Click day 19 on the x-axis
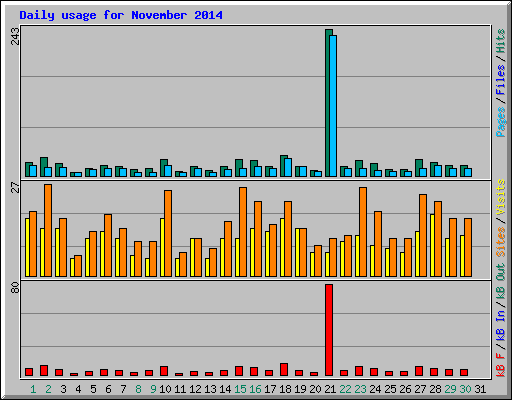 [300, 389]
